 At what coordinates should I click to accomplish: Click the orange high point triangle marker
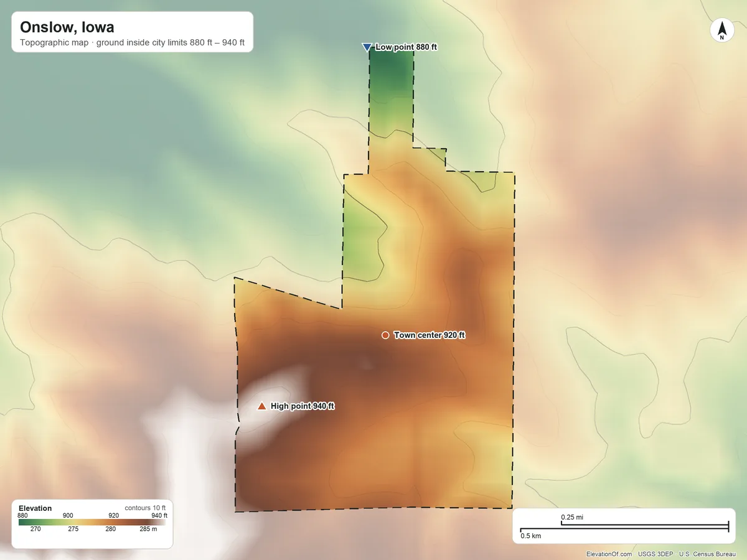coord(262,406)
